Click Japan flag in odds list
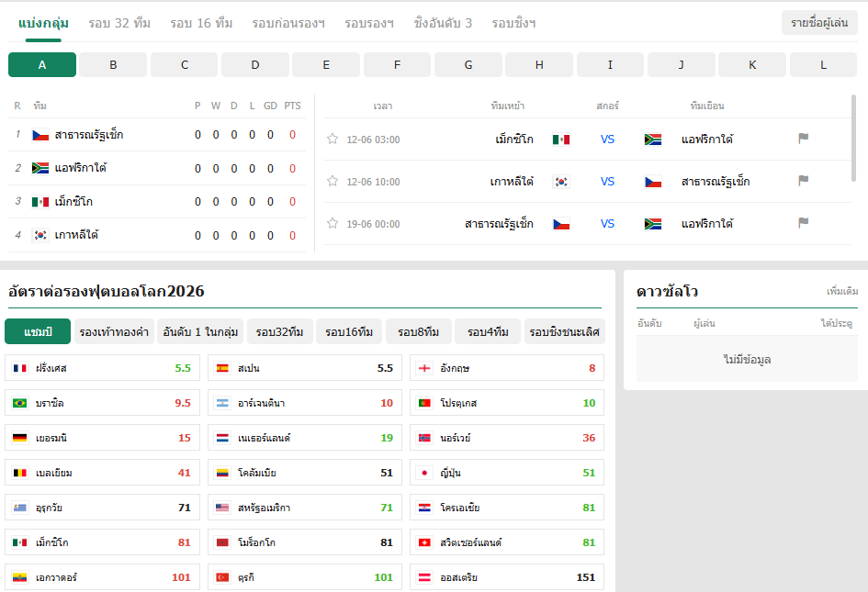 click(424, 473)
